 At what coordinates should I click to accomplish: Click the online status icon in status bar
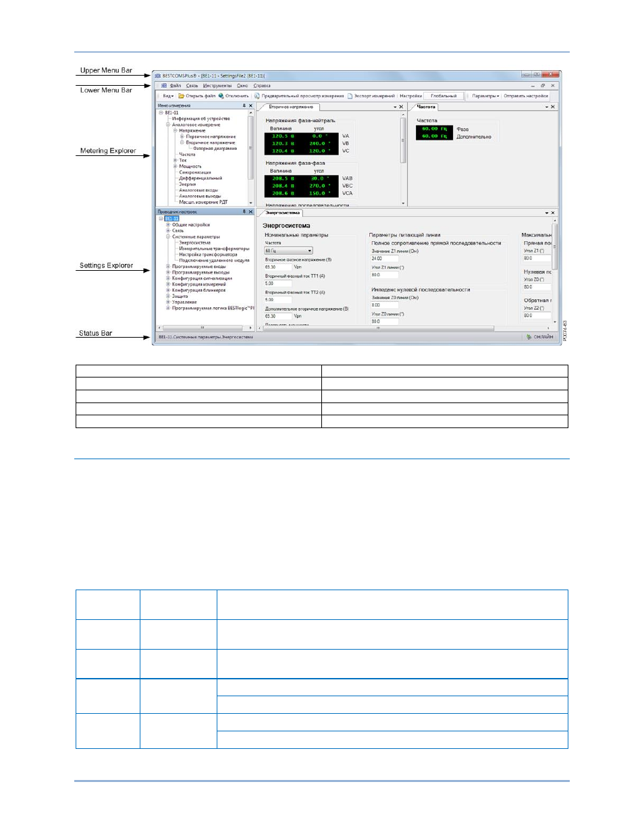pos(529,336)
